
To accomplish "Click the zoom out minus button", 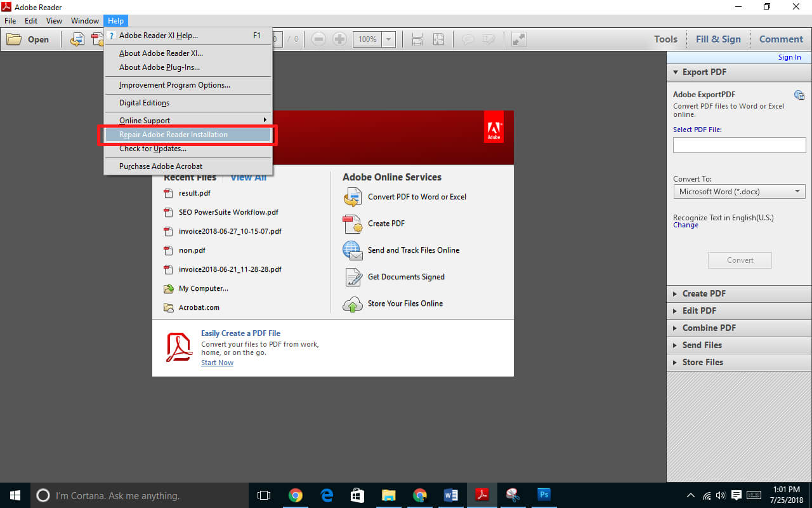I will pyautogui.click(x=318, y=39).
